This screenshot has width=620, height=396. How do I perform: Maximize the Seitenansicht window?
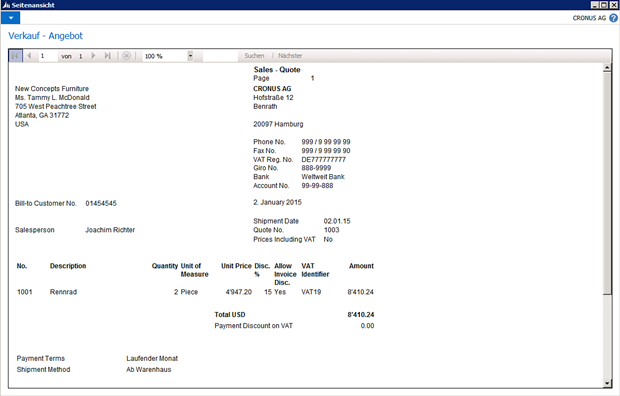click(x=604, y=5)
